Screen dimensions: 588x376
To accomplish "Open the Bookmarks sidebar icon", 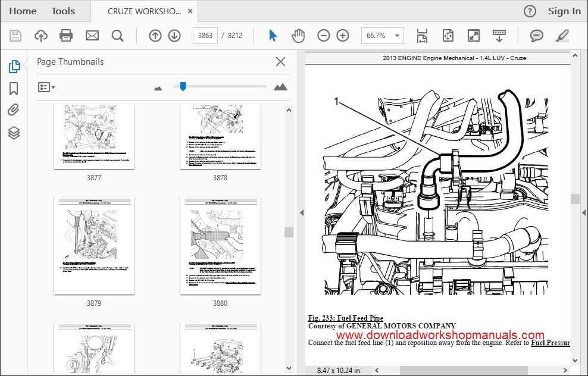I will 14,89.
